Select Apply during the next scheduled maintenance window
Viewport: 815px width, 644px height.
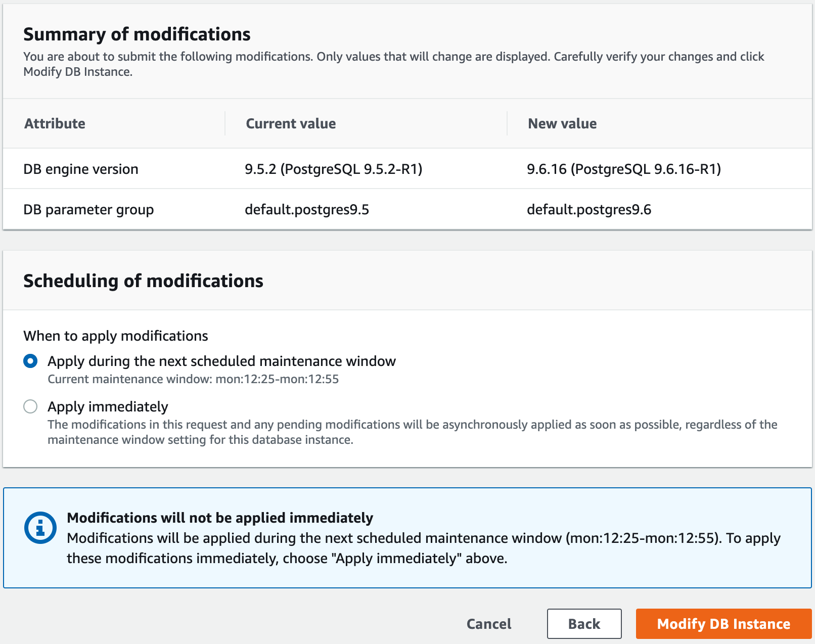pyautogui.click(x=30, y=361)
